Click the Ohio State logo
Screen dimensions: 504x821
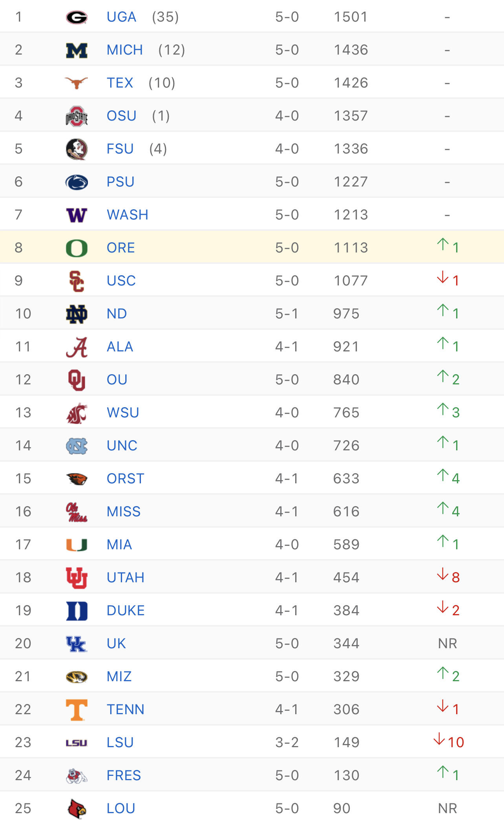(x=77, y=116)
